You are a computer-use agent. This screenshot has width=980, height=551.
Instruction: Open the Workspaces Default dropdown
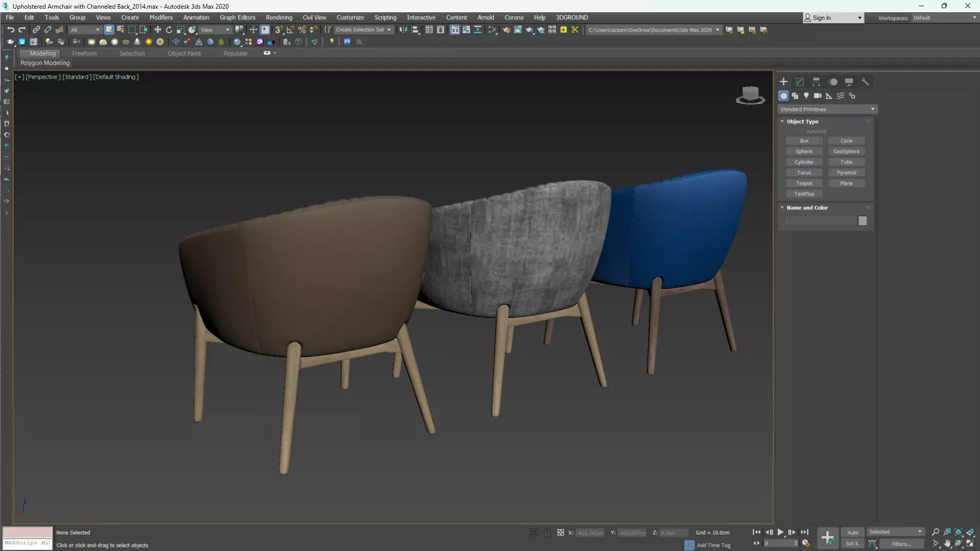pyautogui.click(x=944, y=18)
